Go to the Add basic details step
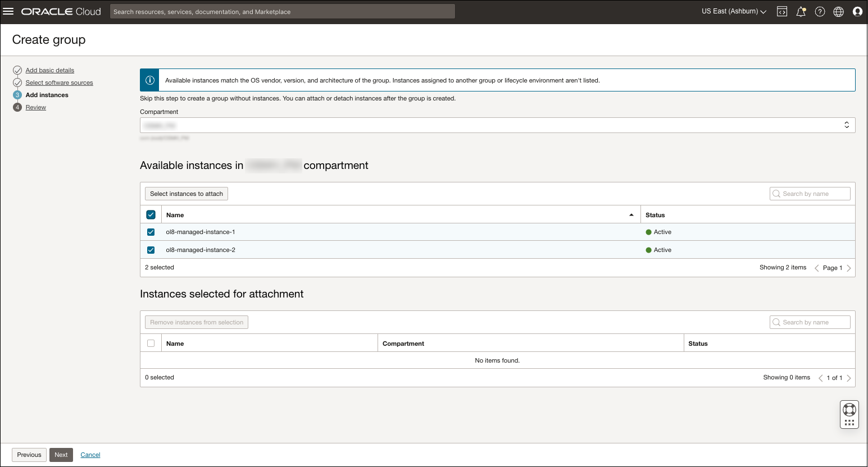Screen dimensions: 868x467 click(49, 70)
